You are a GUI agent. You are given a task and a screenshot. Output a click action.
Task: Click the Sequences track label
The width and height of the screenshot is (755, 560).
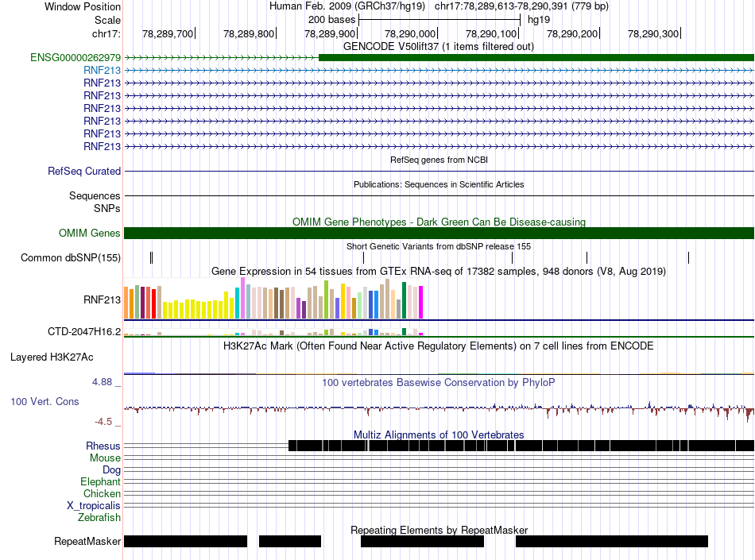point(95,196)
